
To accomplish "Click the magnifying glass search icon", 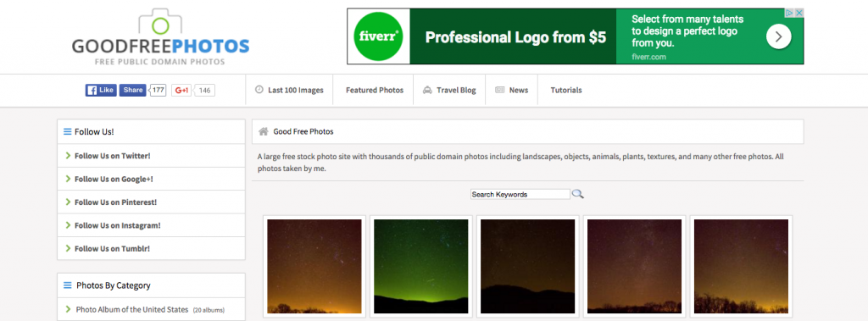I will [578, 194].
